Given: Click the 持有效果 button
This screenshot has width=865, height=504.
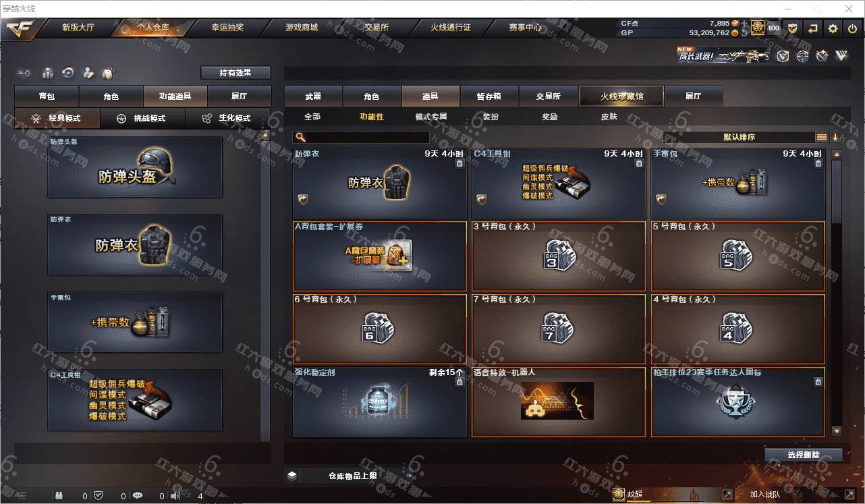Looking at the screenshot, I should click(235, 73).
